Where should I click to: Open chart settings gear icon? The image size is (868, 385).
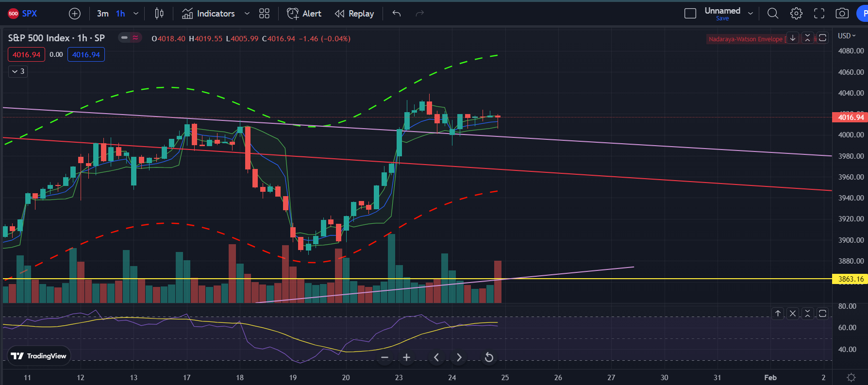(x=796, y=14)
